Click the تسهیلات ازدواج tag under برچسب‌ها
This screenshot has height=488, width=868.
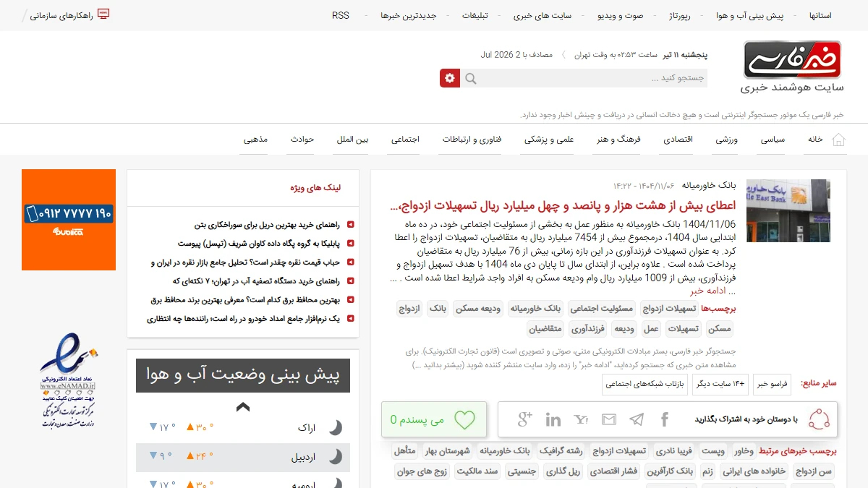[x=669, y=309]
